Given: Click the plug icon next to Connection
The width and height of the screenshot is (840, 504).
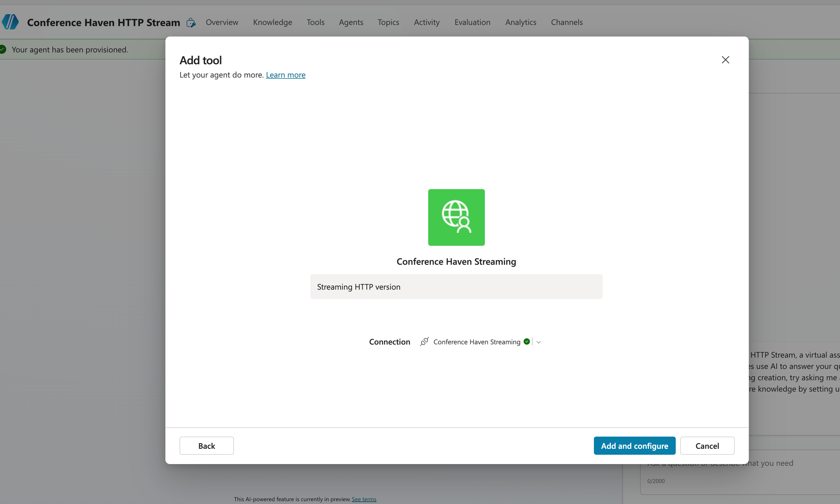Looking at the screenshot, I should pyautogui.click(x=424, y=342).
